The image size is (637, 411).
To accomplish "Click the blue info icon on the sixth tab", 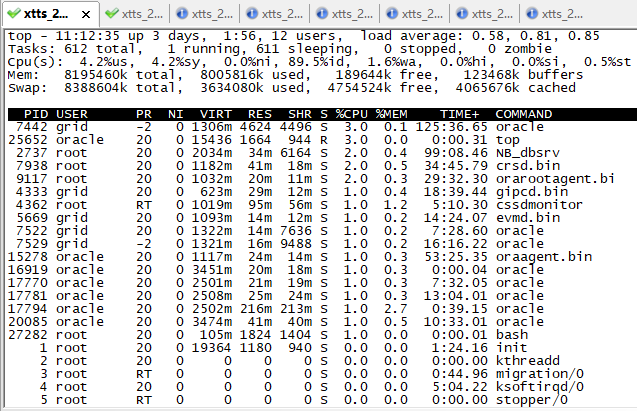I will tap(390, 14).
